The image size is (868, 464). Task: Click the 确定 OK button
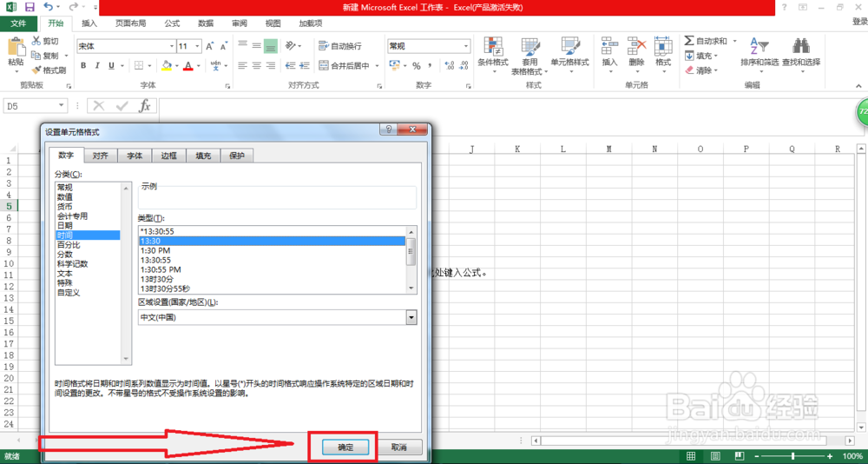pos(345,447)
